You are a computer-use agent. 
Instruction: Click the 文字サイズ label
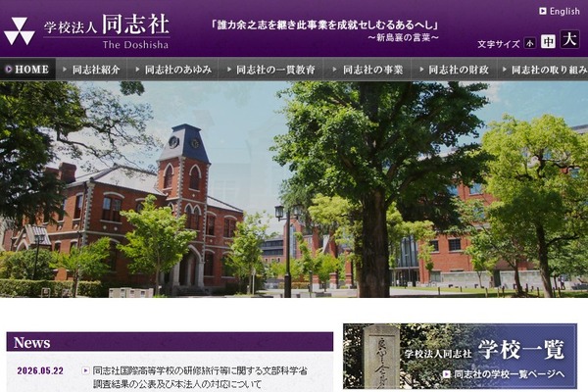point(499,44)
